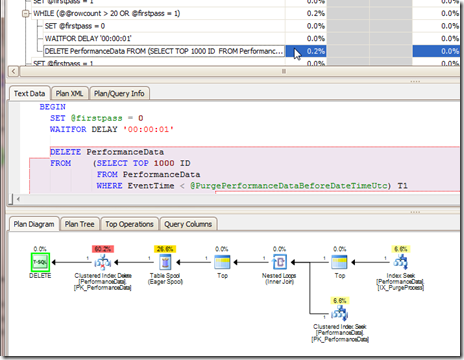
Task: Select the DELETE PerformanceData statement row
Action: click(164, 51)
